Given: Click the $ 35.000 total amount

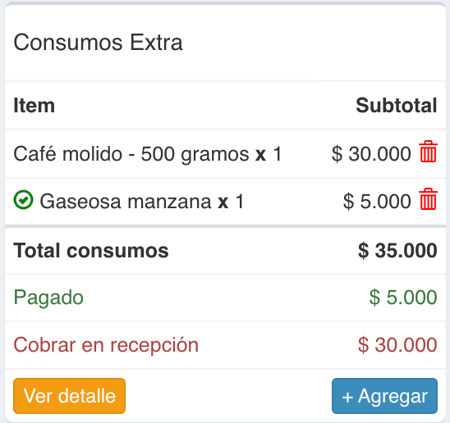Looking at the screenshot, I should pyautogui.click(x=398, y=250).
